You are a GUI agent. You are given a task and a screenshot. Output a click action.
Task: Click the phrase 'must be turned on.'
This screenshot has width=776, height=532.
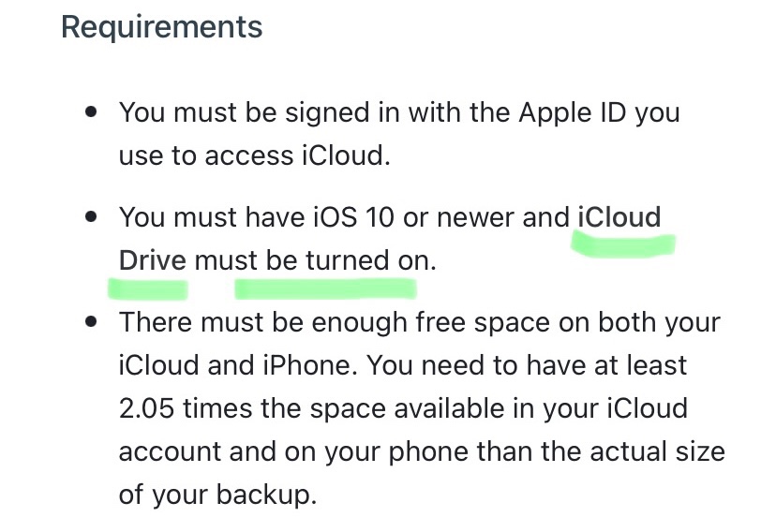(x=315, y=260)
